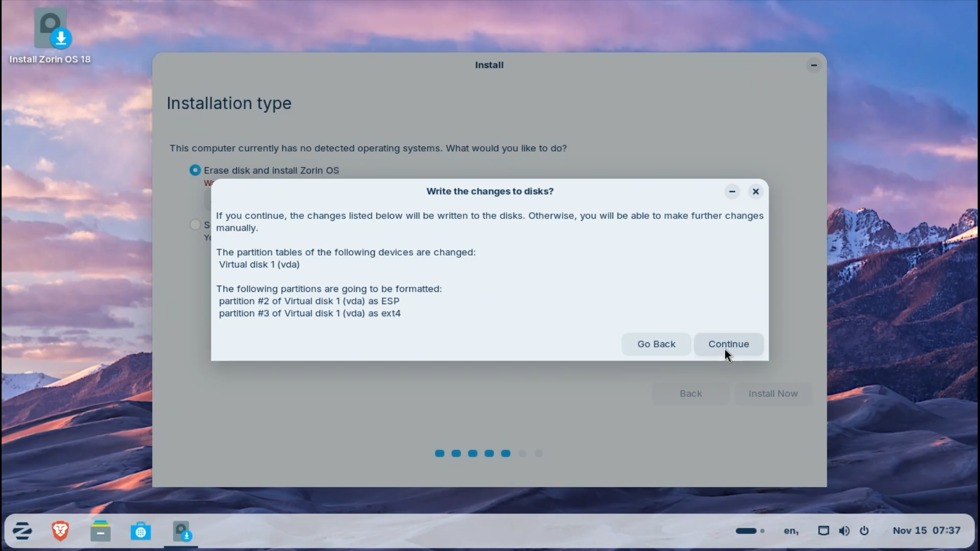This screenshot has width=980, height=551.
Task: Open the Zorin menu in the taskbar
Action: pyautogui.click(x=22, y=531)
